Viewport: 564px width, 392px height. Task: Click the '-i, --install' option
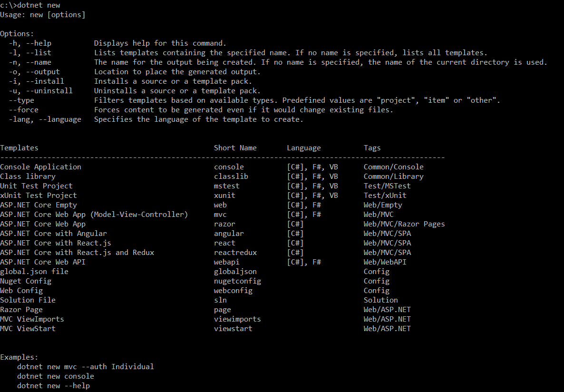[37, 81]
